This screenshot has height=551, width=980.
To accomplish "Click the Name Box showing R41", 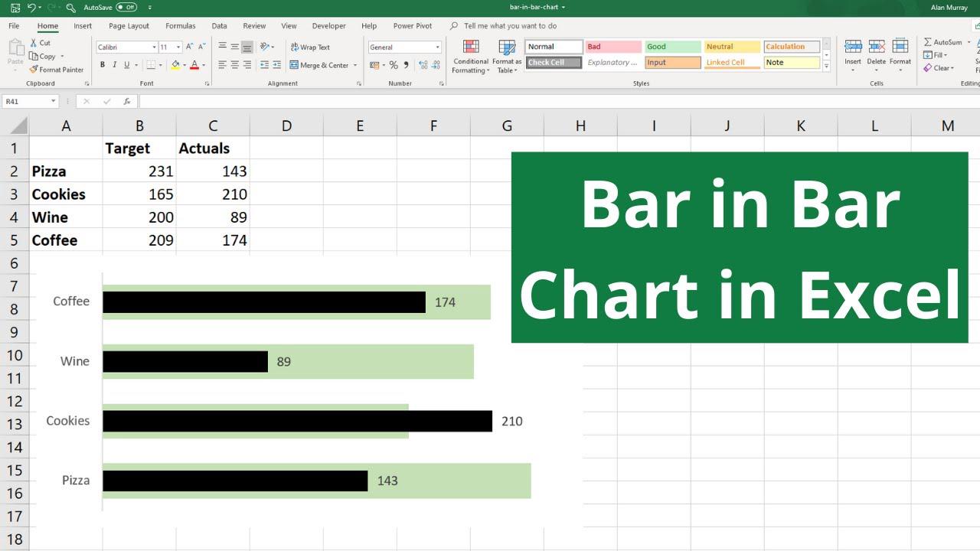I will 31,101.
